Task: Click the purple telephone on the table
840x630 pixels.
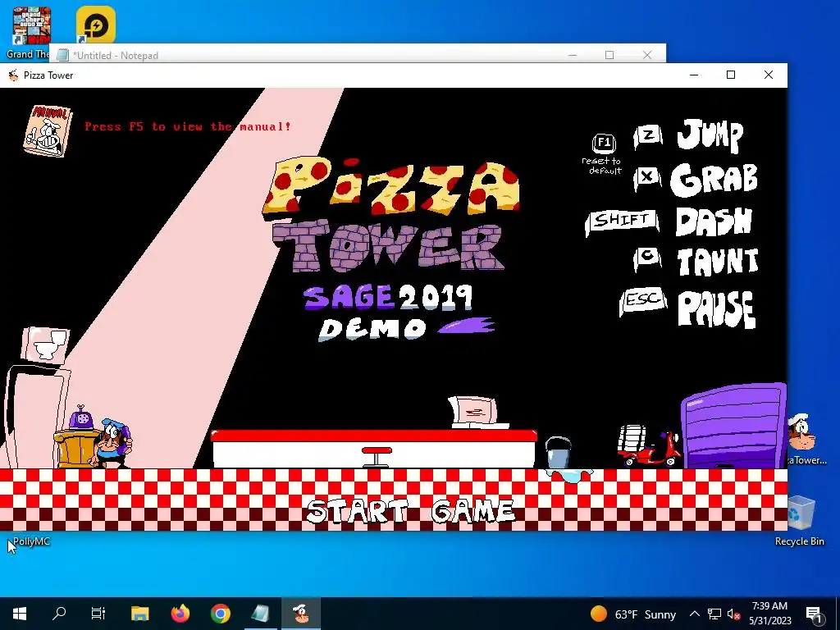Action: [81, 418]
